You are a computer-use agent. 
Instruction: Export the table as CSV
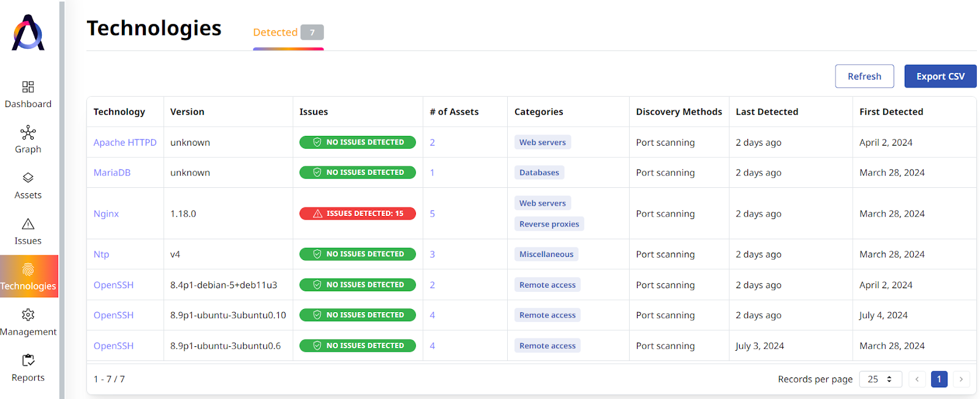coord(940,76)
